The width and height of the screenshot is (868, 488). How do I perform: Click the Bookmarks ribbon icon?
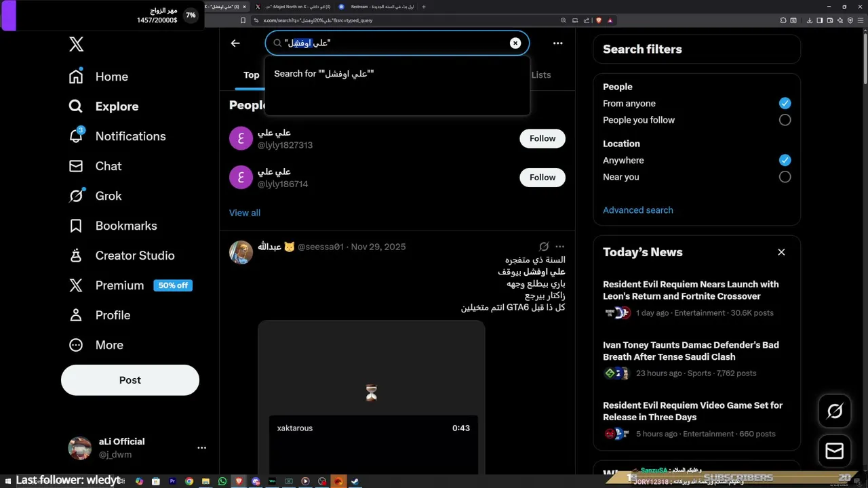76,226
